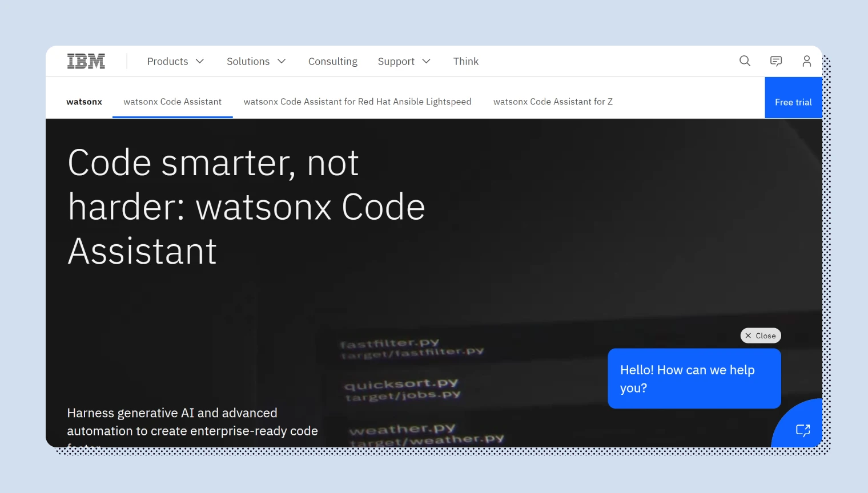868x493 pixels.
Task: Click the Hello! How can we help you? bubble
Action: click(694, 378)
